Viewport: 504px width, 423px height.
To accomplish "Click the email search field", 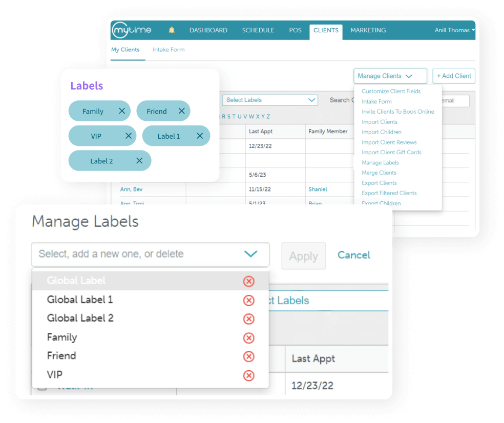I will (x=455, y=100).
